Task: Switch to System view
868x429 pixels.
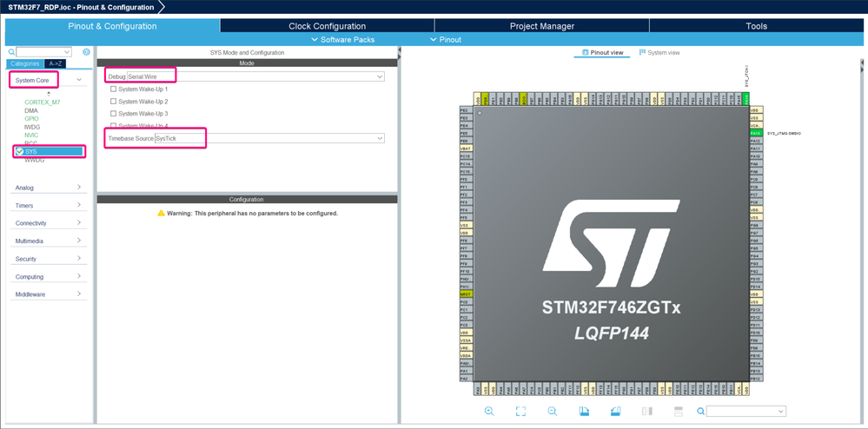Action: (x=659, y=53)
